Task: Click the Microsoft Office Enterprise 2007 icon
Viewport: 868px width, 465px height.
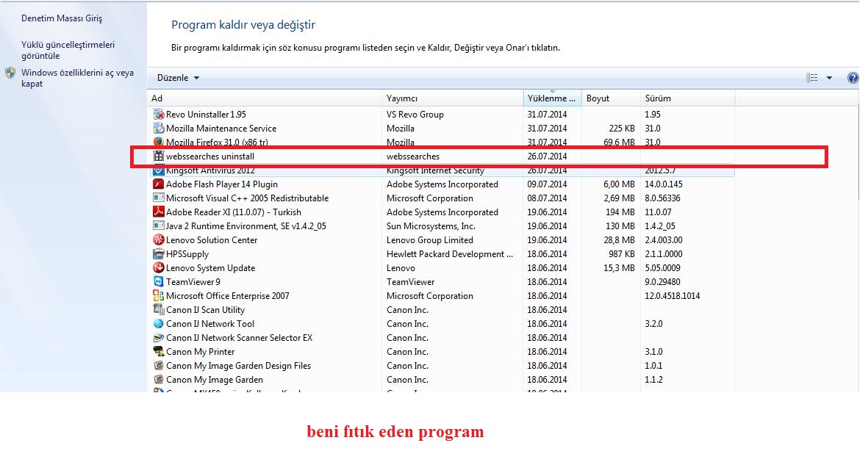Action: tap(158, 295)
